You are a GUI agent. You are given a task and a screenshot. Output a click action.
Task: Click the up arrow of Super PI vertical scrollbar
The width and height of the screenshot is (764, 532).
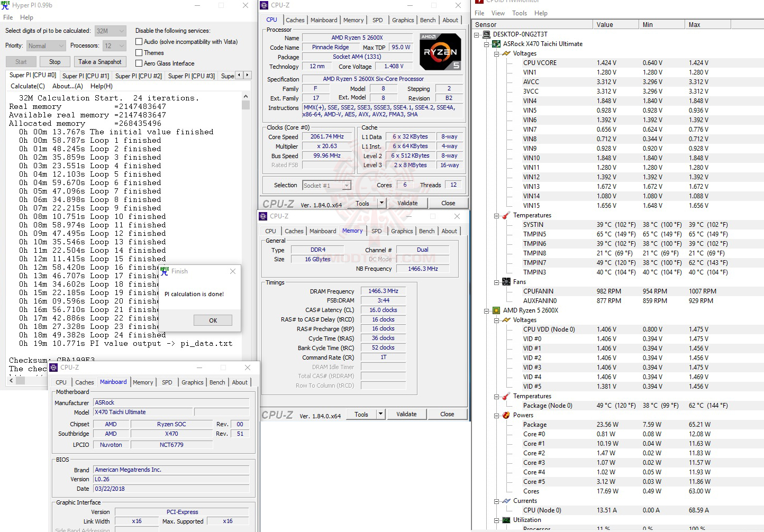(x=245, y=97)
